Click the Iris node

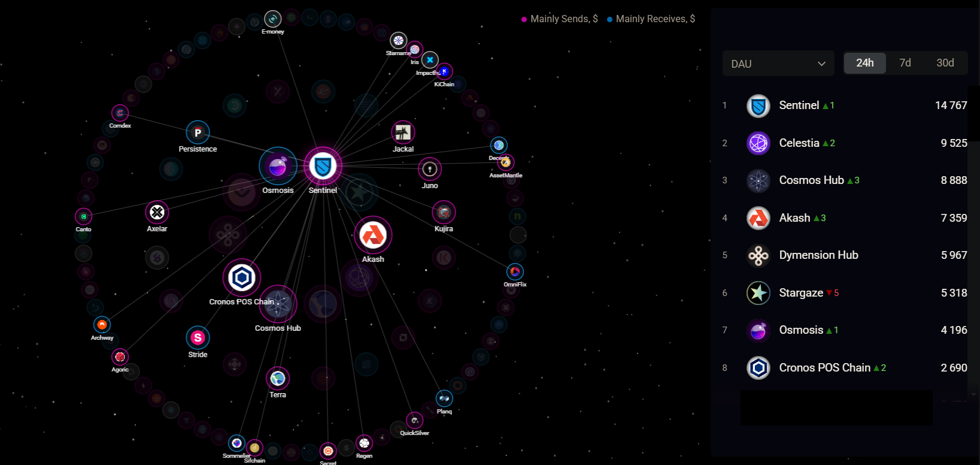(415, 49)
